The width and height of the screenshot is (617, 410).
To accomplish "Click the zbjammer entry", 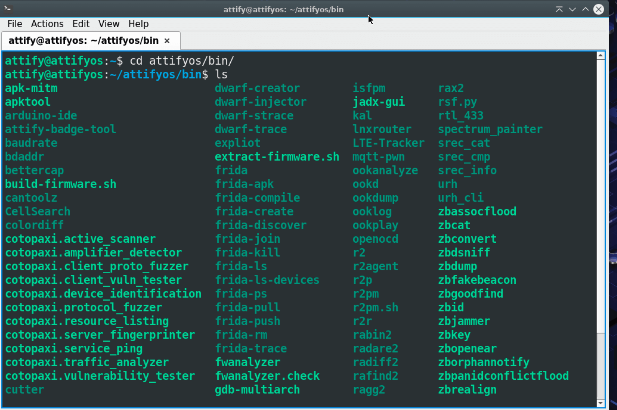I will pos(464,321).
